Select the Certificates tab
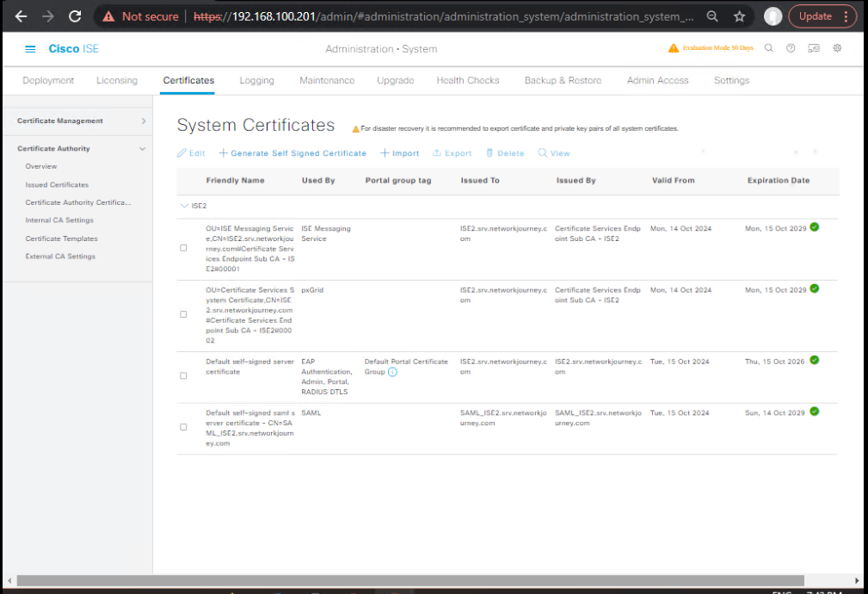868x594 pixels. 188,80
